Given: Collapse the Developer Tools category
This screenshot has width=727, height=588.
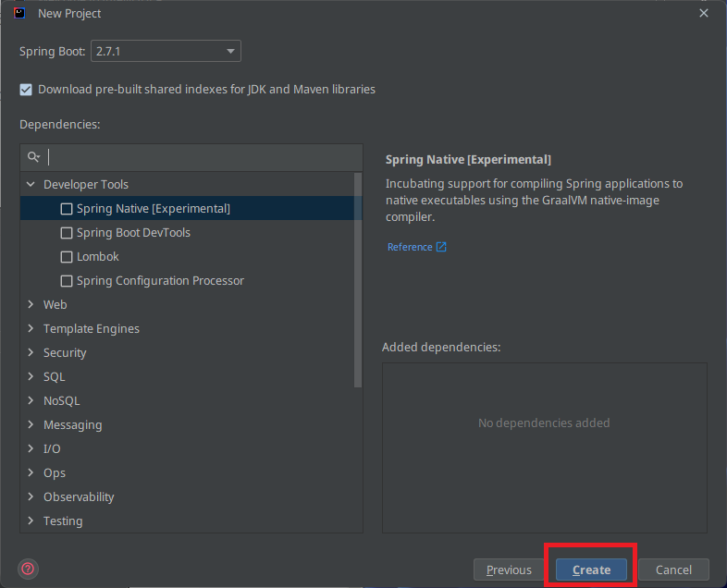Looking at the screenshot, I should (31, 184).
